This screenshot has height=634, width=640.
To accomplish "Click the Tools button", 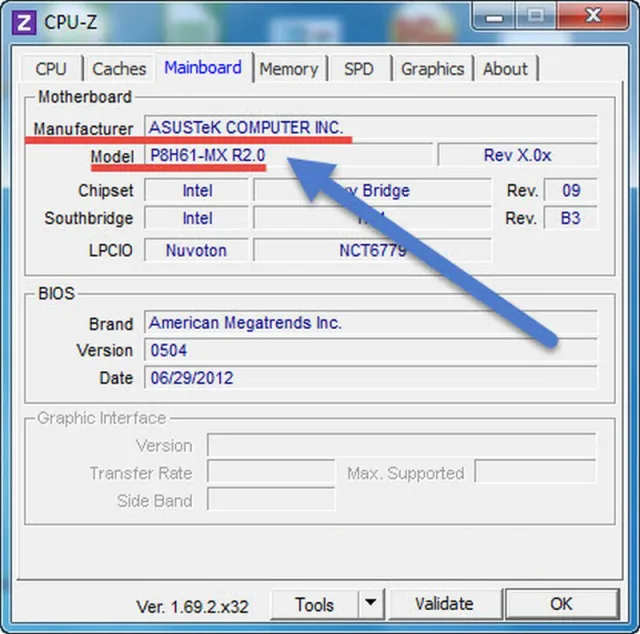I will click(314, 605).
